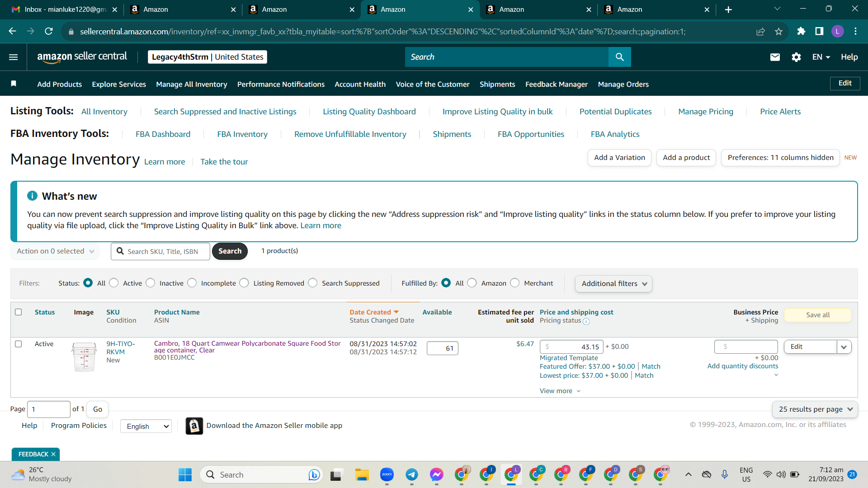This screenshot has height=488, width=868.
Task: Check the Cambro product row checkbox
Action: (x=19, y=344)
